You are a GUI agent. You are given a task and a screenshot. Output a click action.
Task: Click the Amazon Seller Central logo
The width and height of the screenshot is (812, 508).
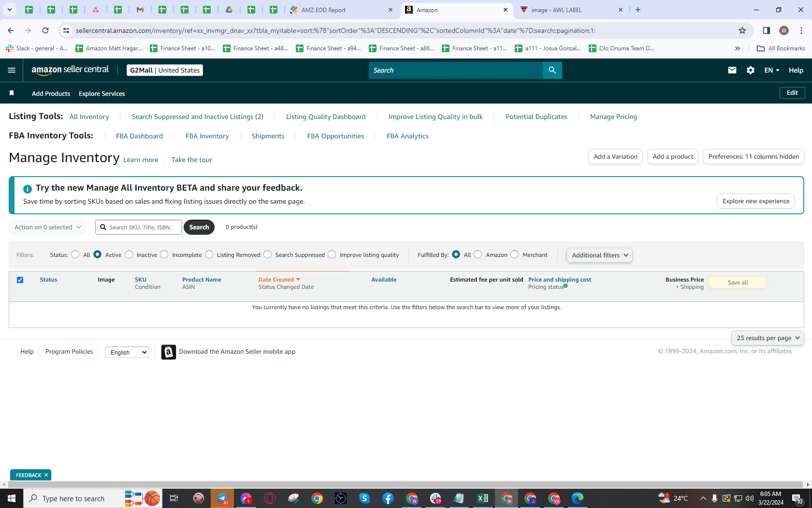point(70,70)
